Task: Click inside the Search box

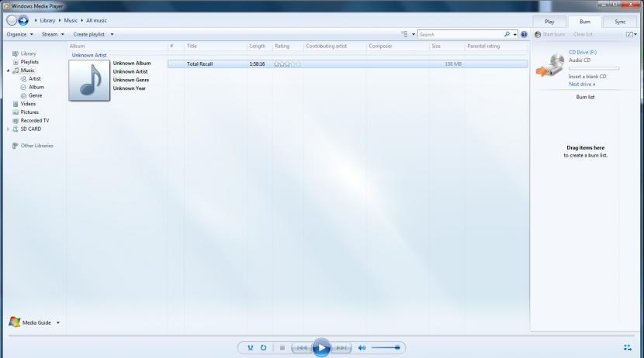Action: (460, 34)
